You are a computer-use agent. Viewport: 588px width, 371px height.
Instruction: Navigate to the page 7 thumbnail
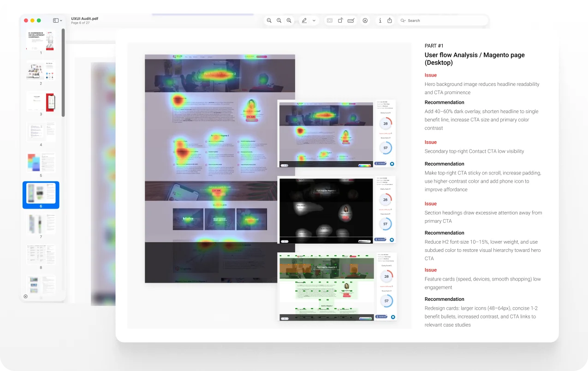pyautogui.click(x=41, y=224)
